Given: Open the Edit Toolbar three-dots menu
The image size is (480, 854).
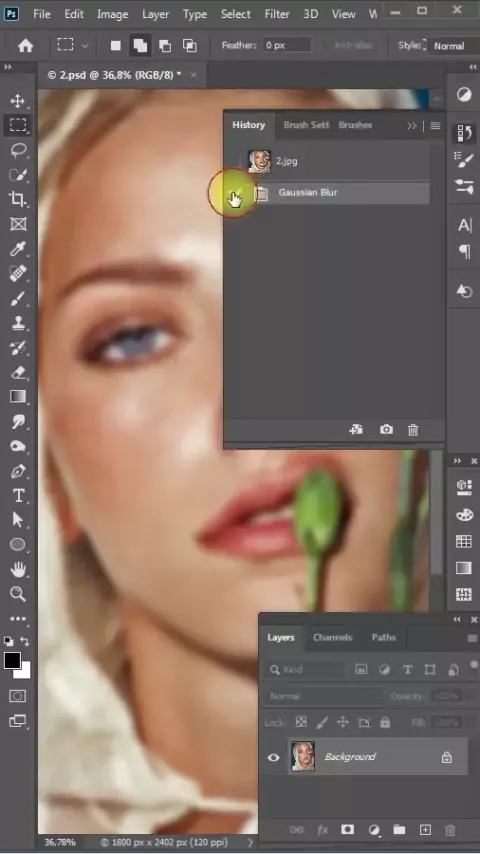Looking at the screenshot, I should 17,619.
